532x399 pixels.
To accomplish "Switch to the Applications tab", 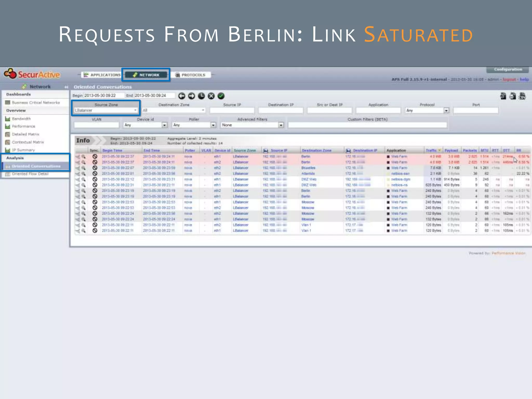I will 102,75.
